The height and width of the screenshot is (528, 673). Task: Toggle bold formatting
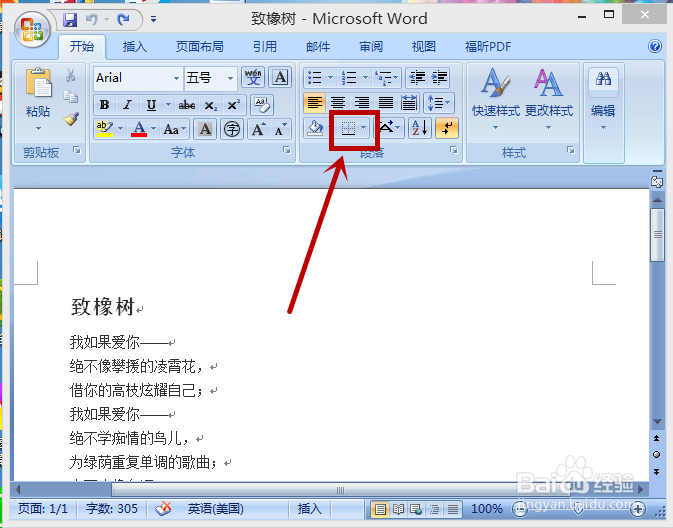pos(104,105)
